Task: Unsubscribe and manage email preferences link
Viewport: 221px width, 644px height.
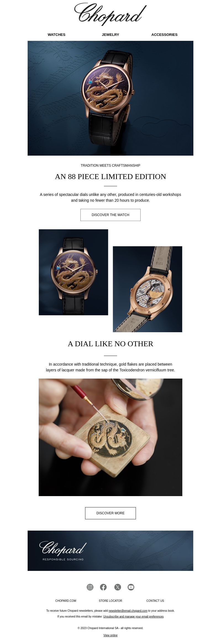Action: click(x=133, y=617)
